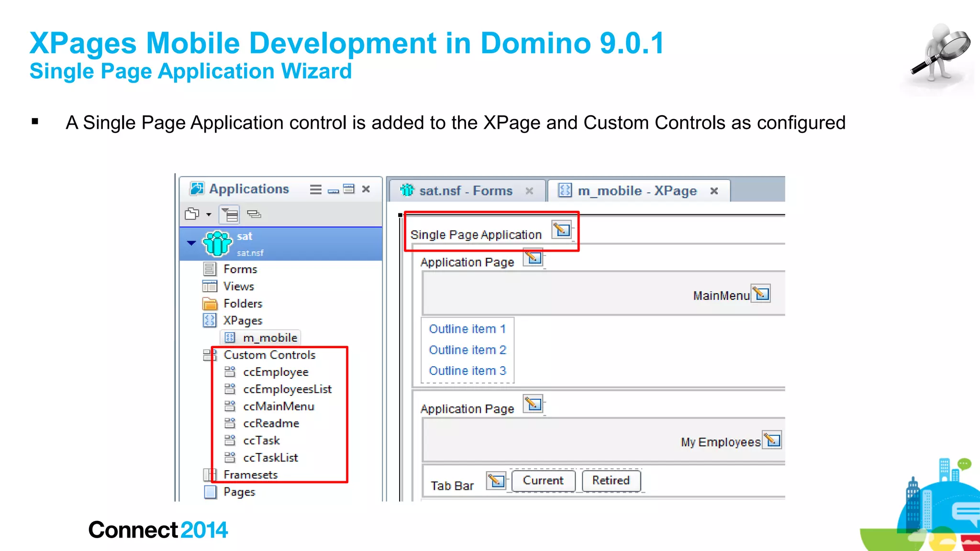Click the Custom Controls icon in navigator
Screen dimensions: 980x551
(210, 355)
